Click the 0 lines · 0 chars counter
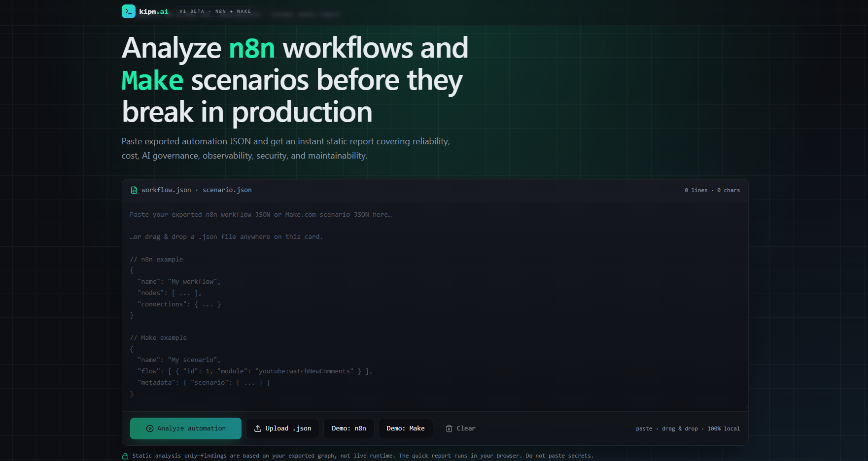Viewport: 868px width, 461px height. tap(712, 190)
